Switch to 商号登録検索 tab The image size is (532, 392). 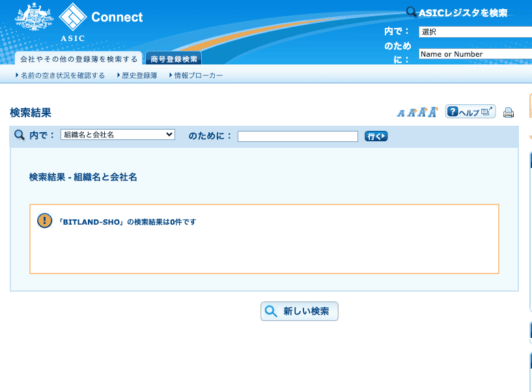pyautogui.click(x=174, y=59)
